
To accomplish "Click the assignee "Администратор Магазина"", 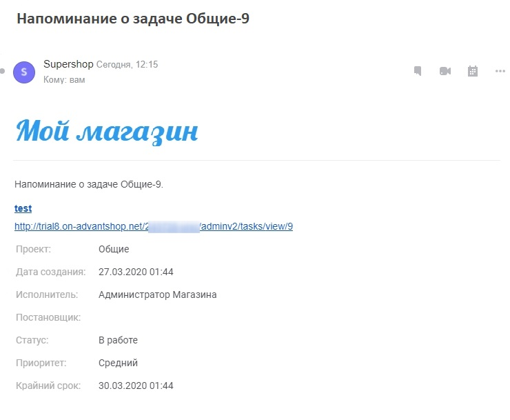I will [157, 294].
